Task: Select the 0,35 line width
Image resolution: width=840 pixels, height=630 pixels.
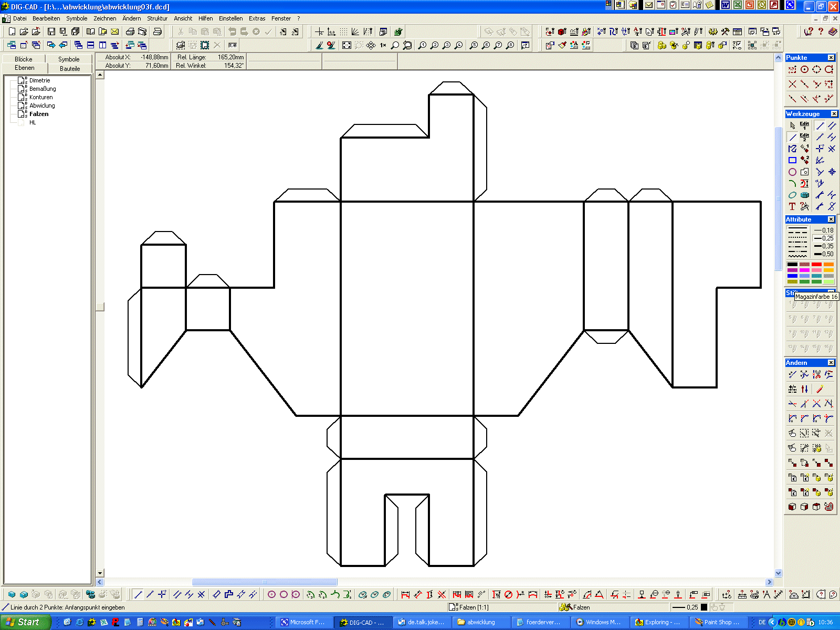Action: (x=823, y=246)
